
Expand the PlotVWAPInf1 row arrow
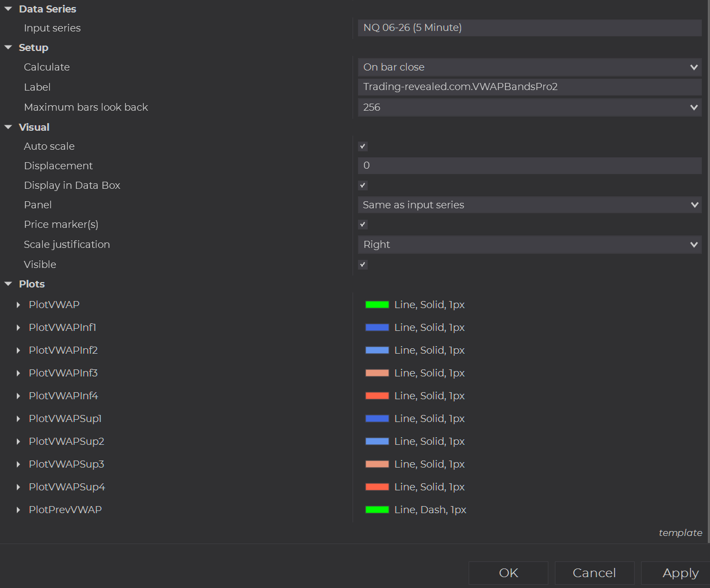(18, 328)
